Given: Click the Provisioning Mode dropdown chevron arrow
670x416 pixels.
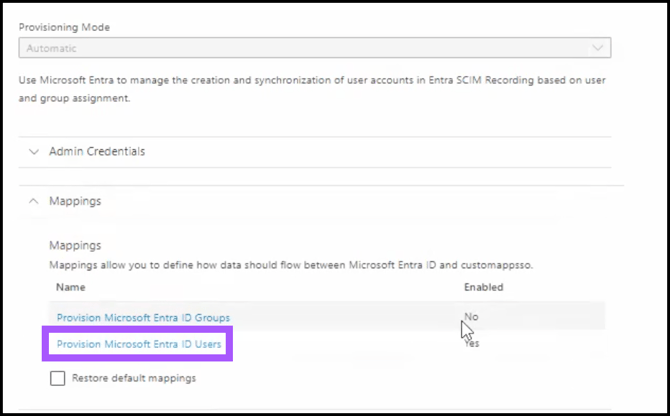Looking at the screenshot, I should point(598,48).
